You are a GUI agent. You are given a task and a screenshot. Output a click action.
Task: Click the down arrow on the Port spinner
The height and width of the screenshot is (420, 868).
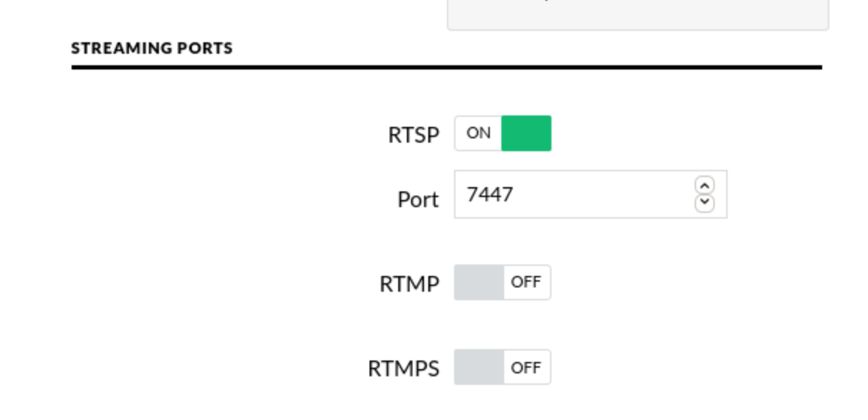click(x=705, y=203)
